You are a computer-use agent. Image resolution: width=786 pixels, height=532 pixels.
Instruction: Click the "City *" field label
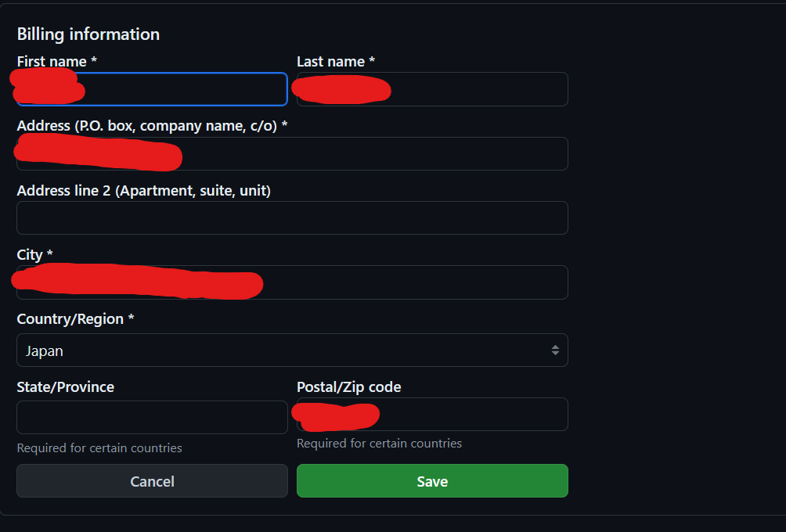pos(34,255)
